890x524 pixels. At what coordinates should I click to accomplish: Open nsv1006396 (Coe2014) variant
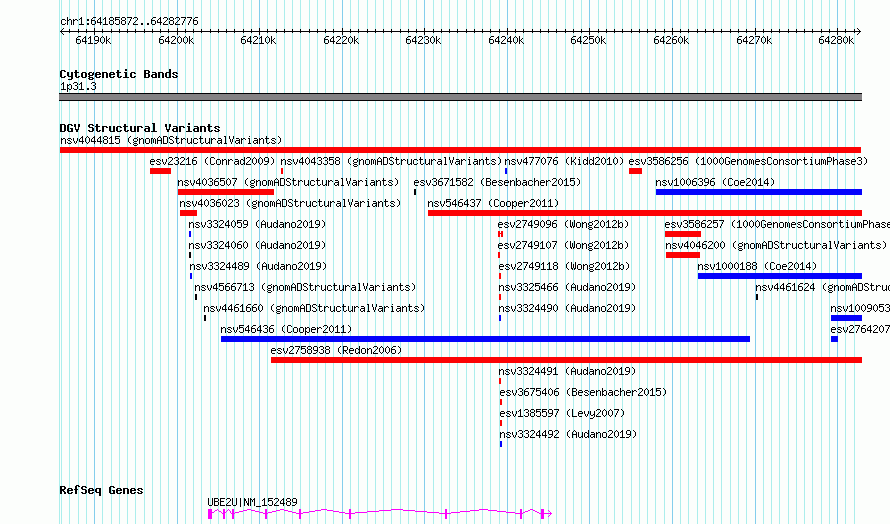pos(715,182)
